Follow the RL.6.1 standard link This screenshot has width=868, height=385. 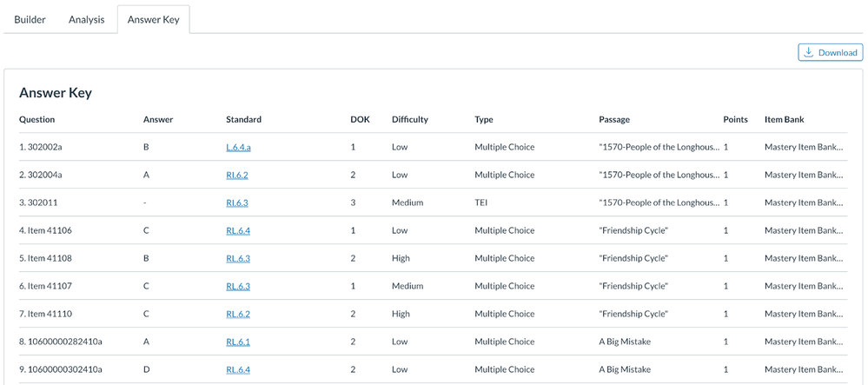(x=238, y=342)
